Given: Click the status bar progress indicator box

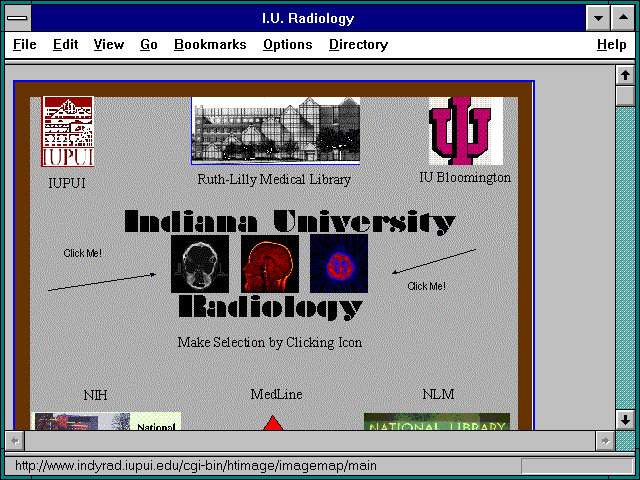Looking at the screenshot, I should [x=577, y=466].
